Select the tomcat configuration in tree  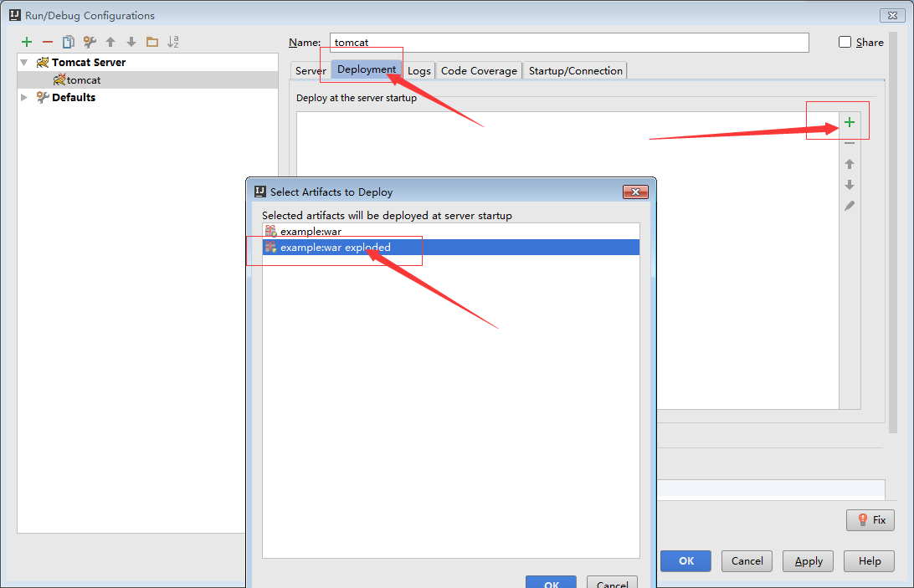point(148,79)
